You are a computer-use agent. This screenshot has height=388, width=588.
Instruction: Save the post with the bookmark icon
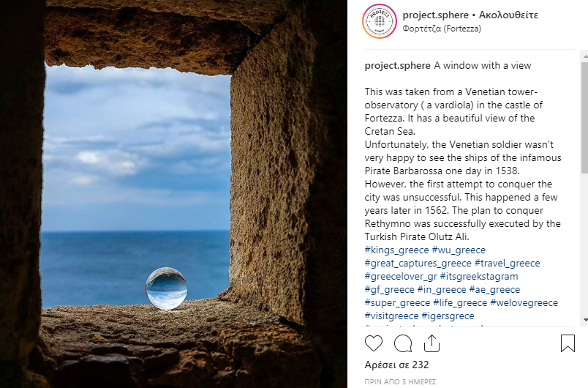[568, 343]
